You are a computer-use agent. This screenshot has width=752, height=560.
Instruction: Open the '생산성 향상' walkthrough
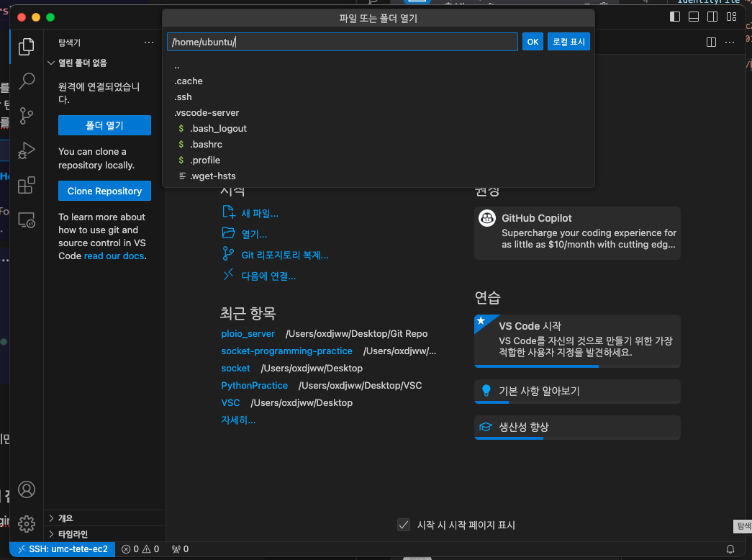(x=577, y=427)
